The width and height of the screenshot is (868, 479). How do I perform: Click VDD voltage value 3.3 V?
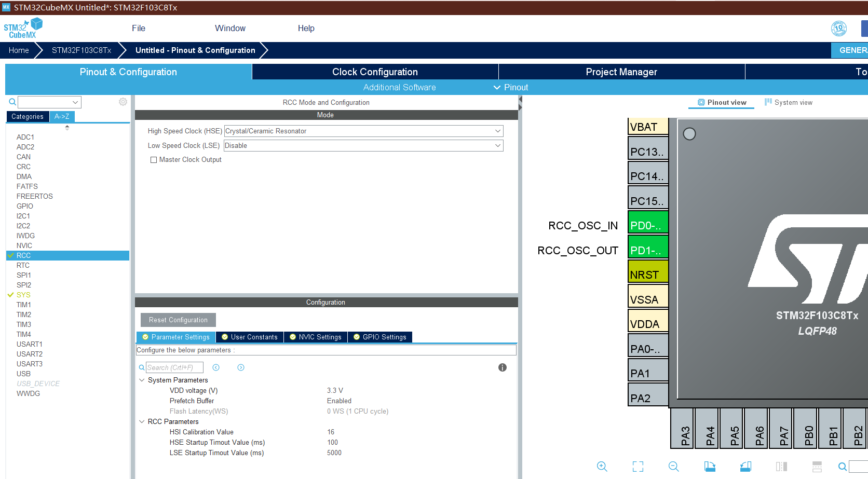[x=335, y=390]
